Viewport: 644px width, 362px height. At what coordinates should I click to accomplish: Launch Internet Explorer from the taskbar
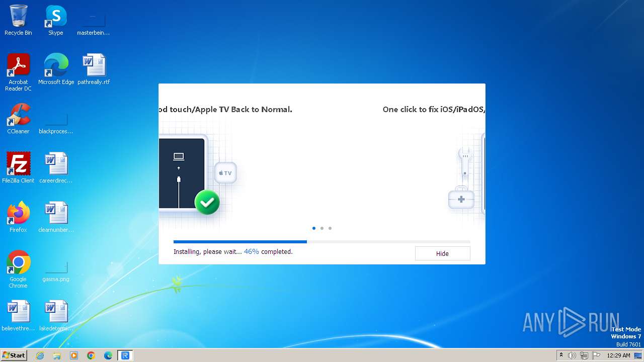[40, 355]
